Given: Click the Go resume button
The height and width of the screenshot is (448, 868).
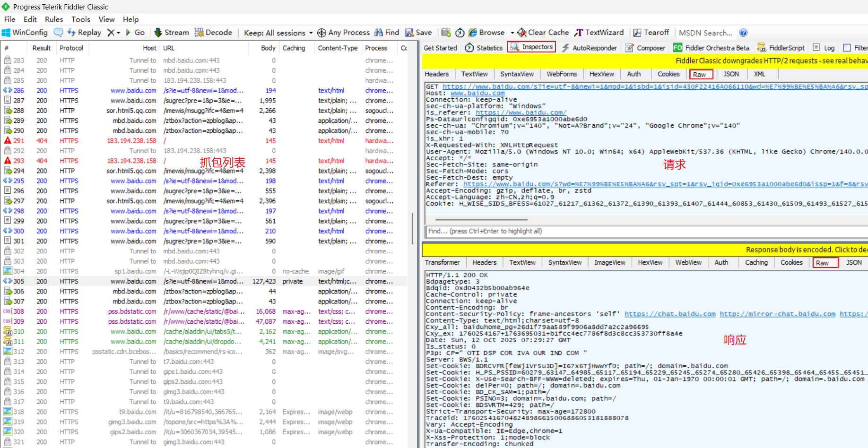Looking at the screenshot, I should pos(135,33).
